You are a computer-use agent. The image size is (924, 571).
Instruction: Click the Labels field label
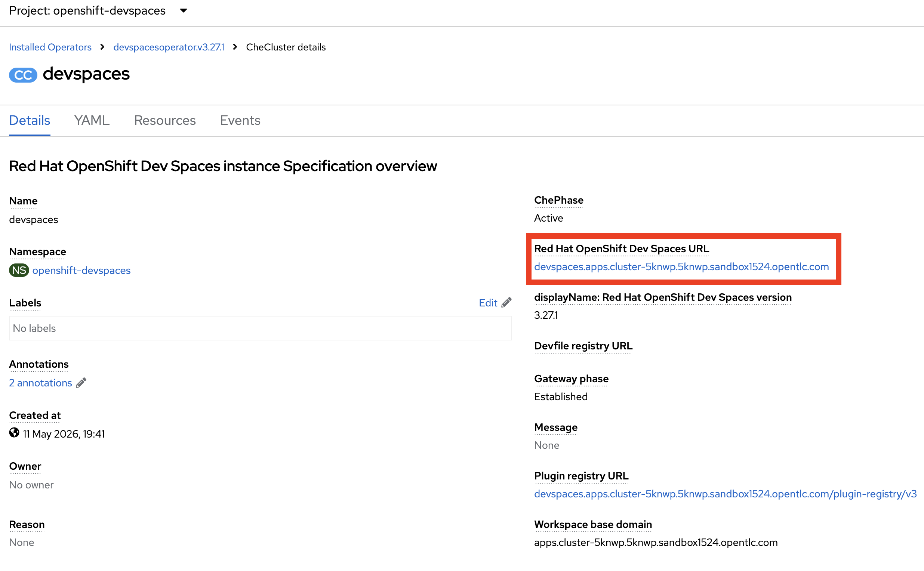tap(25, 303)
